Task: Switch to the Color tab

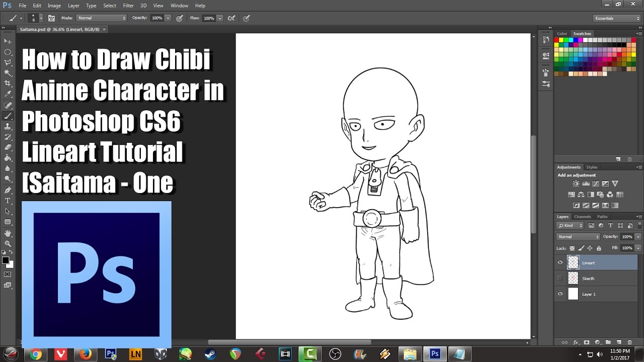Action: (562, 34)
